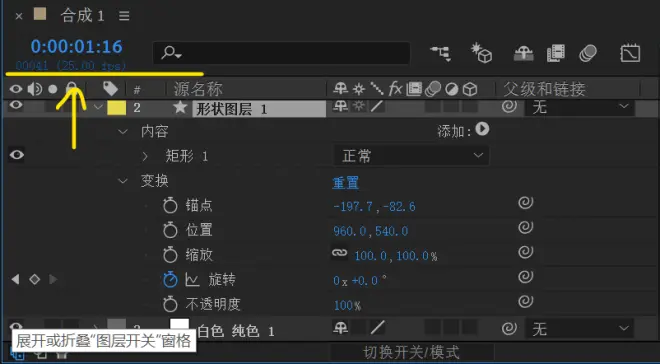Click the lock column header icon
Screen dimensions: 660x364
tap(72, 88)
